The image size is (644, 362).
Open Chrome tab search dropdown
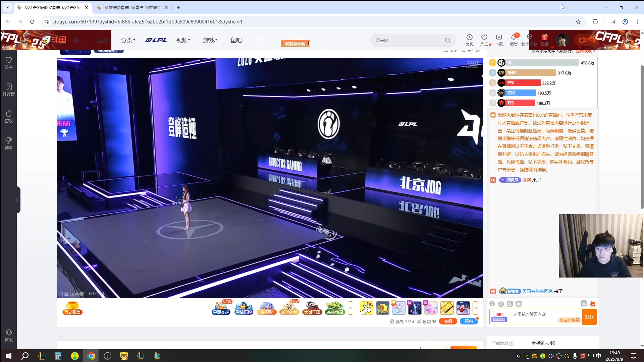point(7,7)
